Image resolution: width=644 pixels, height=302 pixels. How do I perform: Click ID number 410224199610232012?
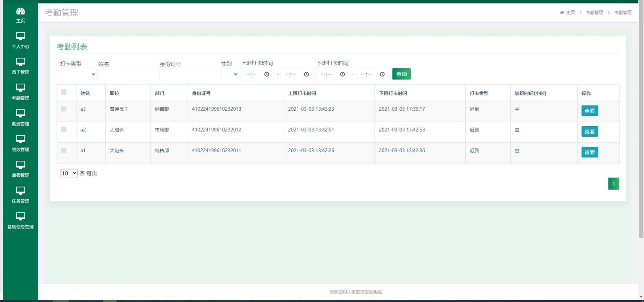pyautogui.click(x=216, y=130)
